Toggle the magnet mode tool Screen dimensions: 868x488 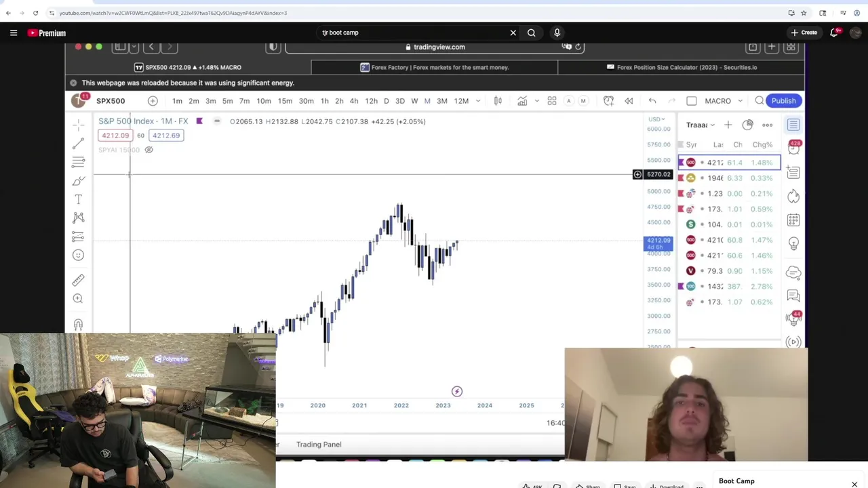click(x=78, y=325)
